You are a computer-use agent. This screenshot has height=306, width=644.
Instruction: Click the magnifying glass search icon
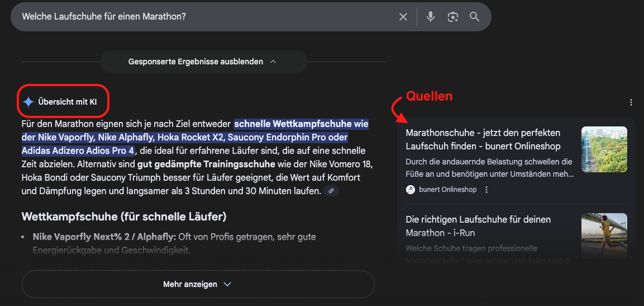coord(474,17)
